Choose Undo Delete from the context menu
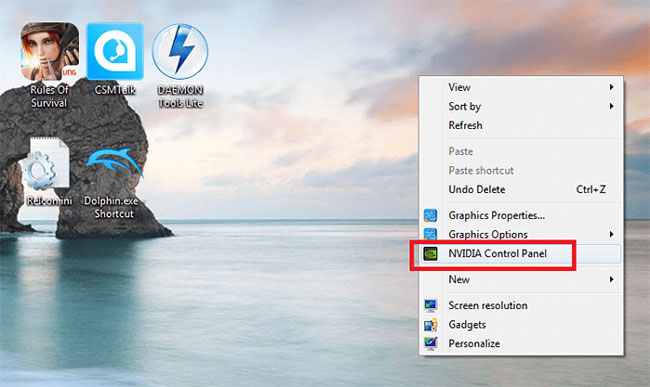 click(521, 189)
